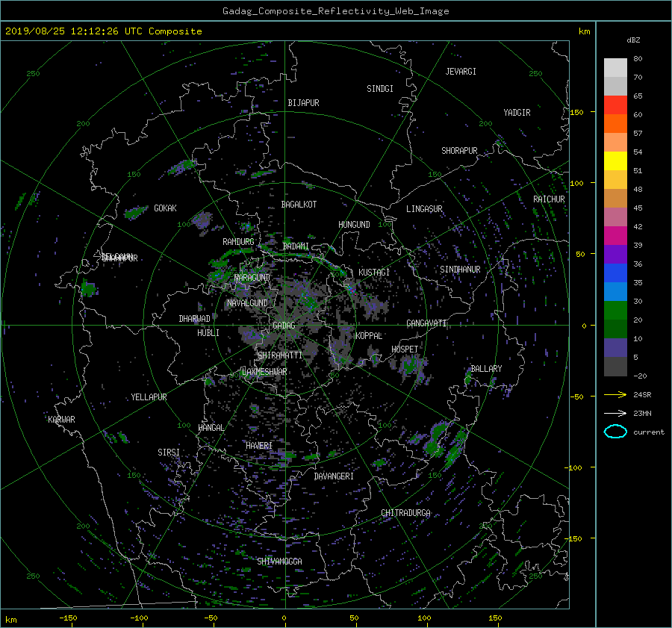Click the SHIVAMOGGA label
The width and height of the screenshot is (672, 628).
click(x=279, y=562)
